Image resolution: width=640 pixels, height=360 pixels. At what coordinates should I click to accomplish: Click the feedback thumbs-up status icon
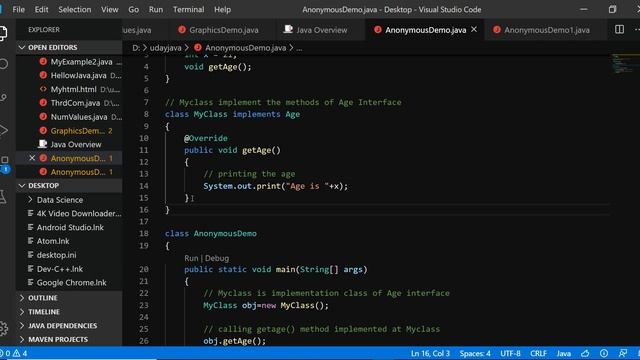[585, 353]
